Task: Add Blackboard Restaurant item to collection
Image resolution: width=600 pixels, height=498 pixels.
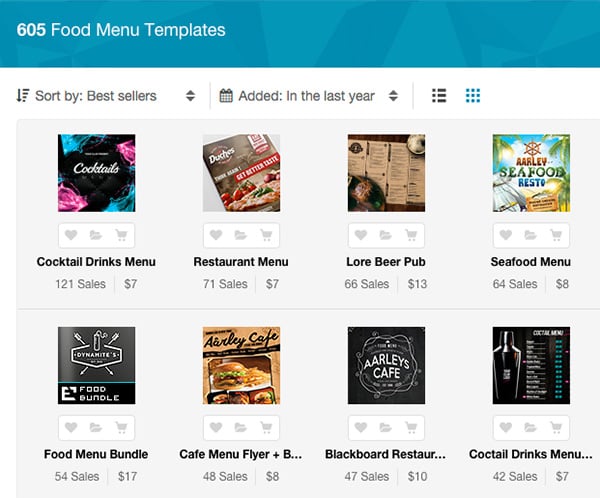Action: 386,427
